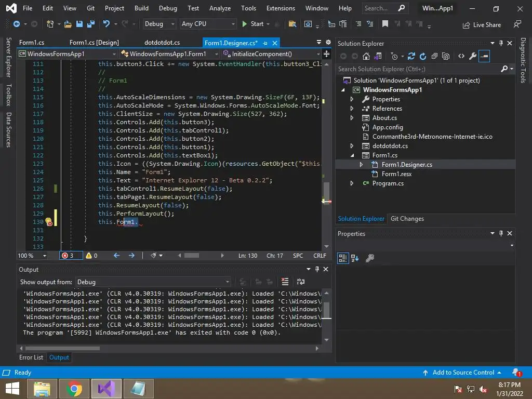The width and height of the screenshot is (532, 399).
Task: Expand the References node in Solution Explorer
Action: coord(352,109)
